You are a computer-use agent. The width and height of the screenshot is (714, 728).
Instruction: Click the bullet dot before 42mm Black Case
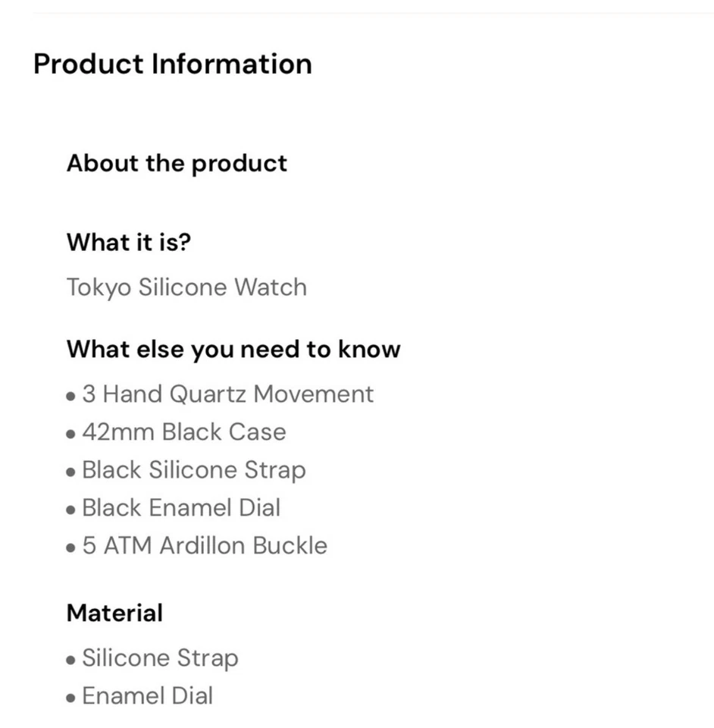pos(70,434)
